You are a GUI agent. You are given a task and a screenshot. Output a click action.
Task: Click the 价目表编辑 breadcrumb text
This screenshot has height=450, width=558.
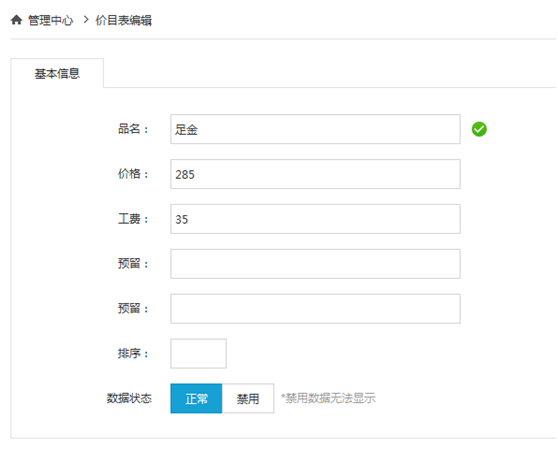(123, 20)
